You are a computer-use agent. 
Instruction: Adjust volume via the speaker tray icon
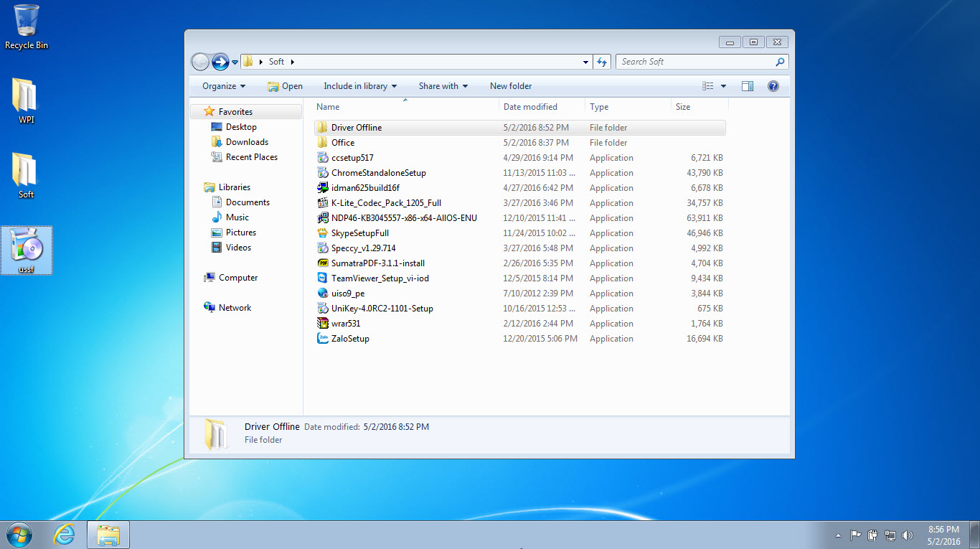pos(908,535)
